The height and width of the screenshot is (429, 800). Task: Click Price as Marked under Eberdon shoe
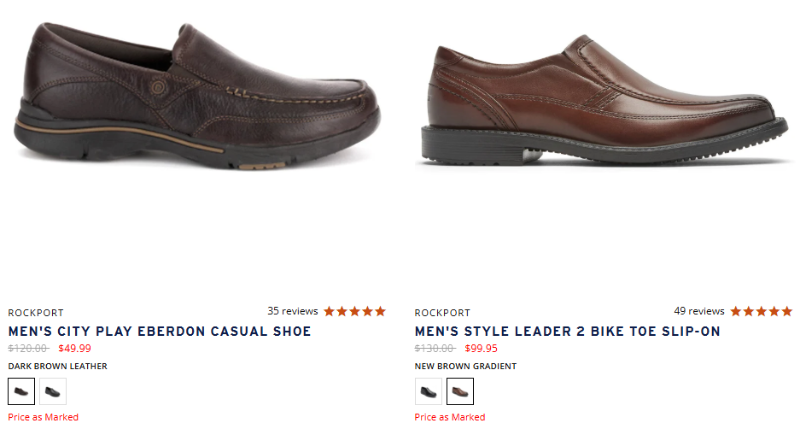pos(43,417)
